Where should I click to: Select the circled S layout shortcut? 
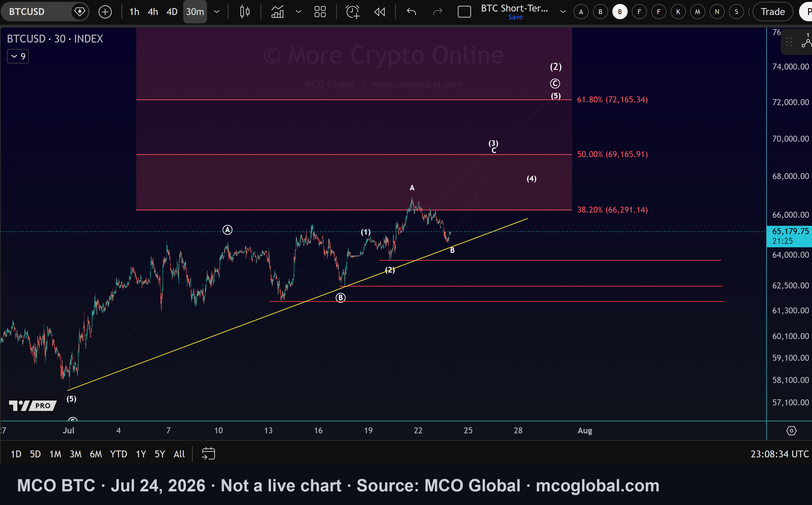(x=736, y=12)
